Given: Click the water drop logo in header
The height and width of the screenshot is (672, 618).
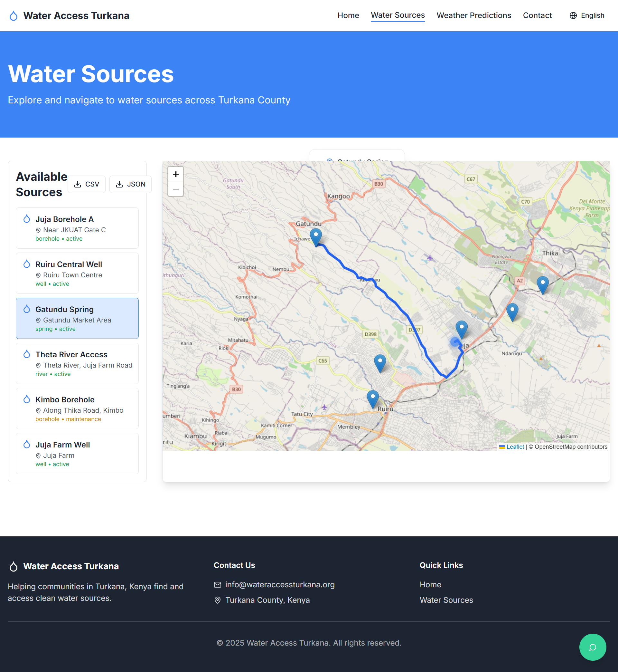Looking at the screenshot, I should tap(14, 16).
